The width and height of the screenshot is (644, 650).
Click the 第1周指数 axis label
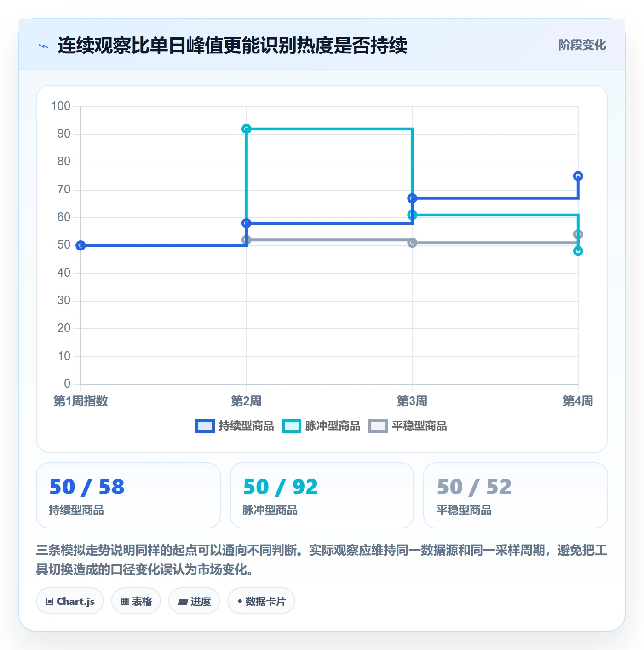(80, 401)
